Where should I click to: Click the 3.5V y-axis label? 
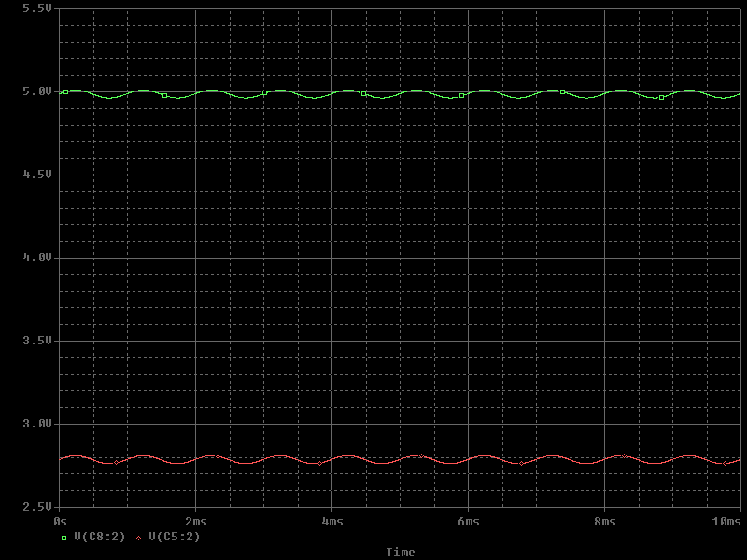[x=37, y=341]
